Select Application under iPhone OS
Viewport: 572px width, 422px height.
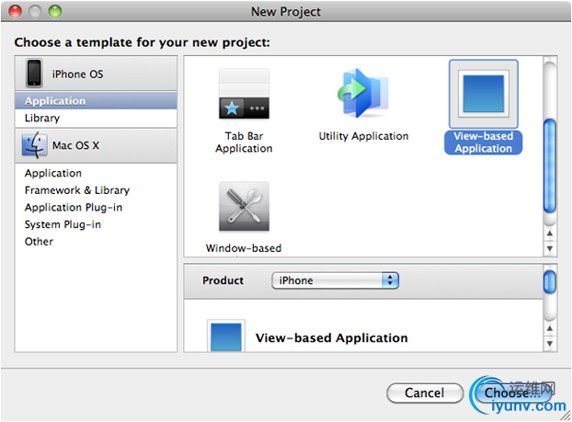point(96,101)
